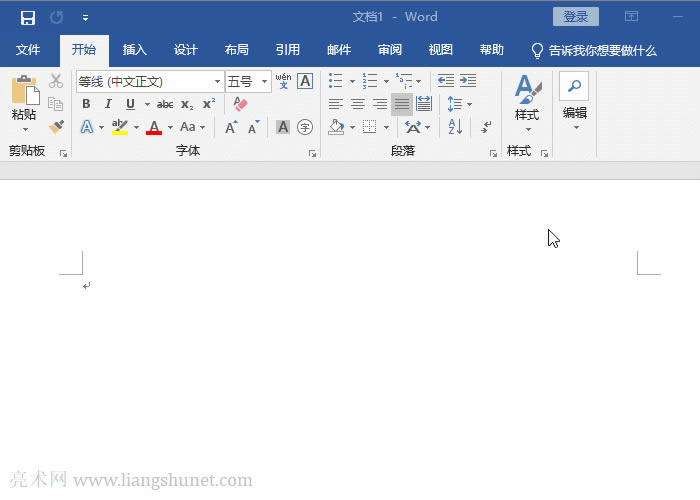Expand the line spacing dropdown arrow
Viewport: 700px width, 500px height.
click(470, 104)
